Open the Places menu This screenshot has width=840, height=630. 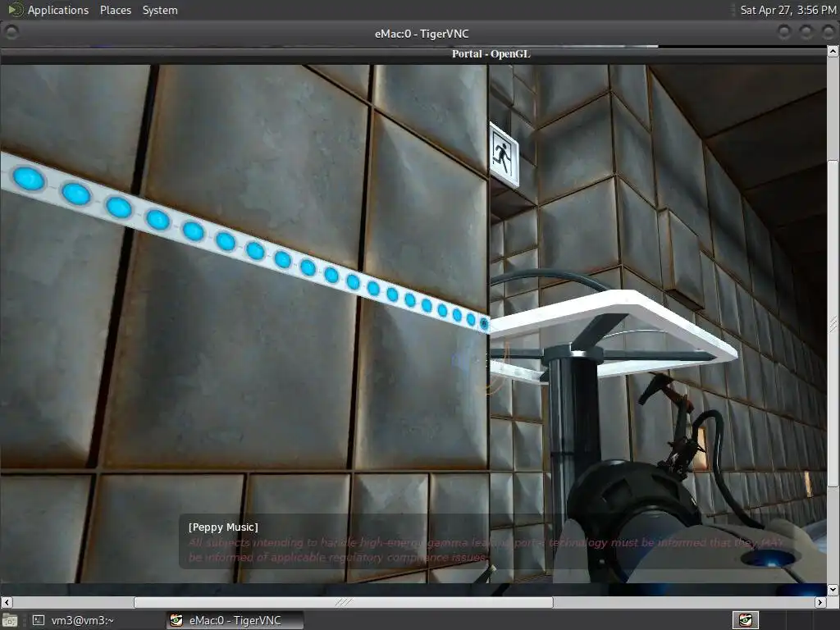115,10
